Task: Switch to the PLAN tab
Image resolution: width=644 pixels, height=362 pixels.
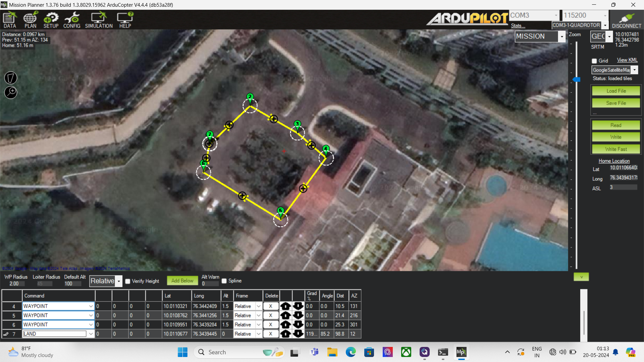Action: pyautogui.click(x=30, y=20)
